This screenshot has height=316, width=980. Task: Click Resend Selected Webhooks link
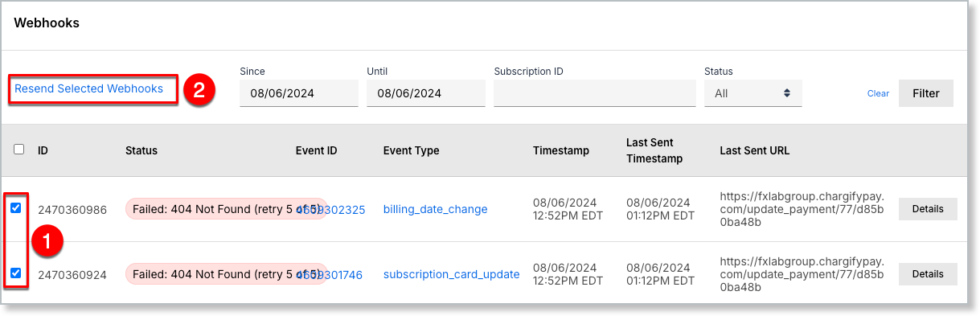(88, 89)
